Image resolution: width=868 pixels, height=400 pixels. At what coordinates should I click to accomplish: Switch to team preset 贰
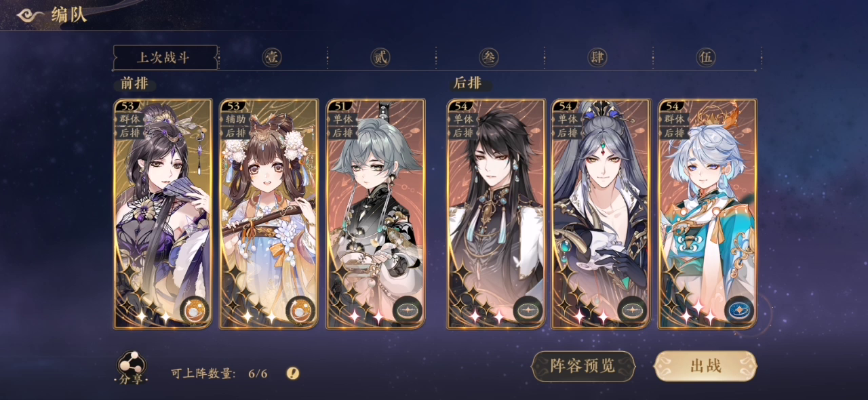click(x=380, y=58)
